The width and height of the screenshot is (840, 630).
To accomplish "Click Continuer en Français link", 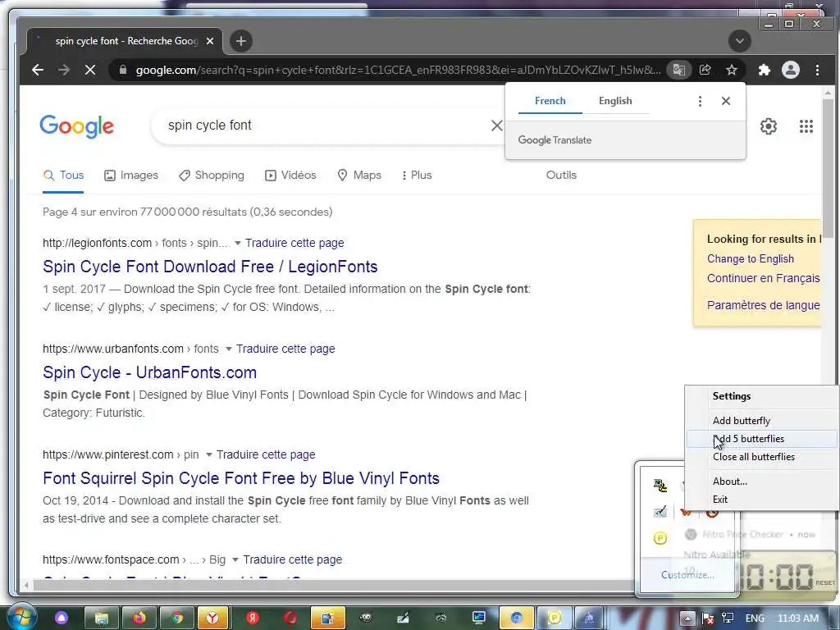I will (764, 278).
